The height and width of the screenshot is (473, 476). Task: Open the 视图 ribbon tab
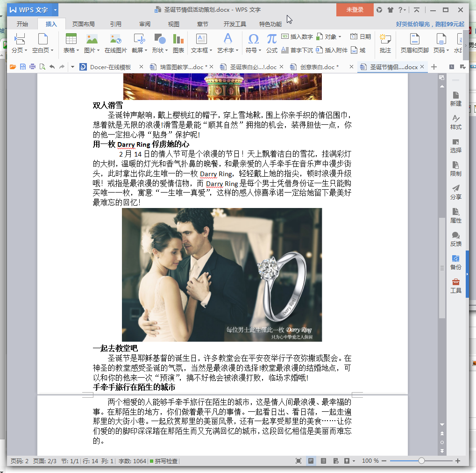(x=174, y=24)
